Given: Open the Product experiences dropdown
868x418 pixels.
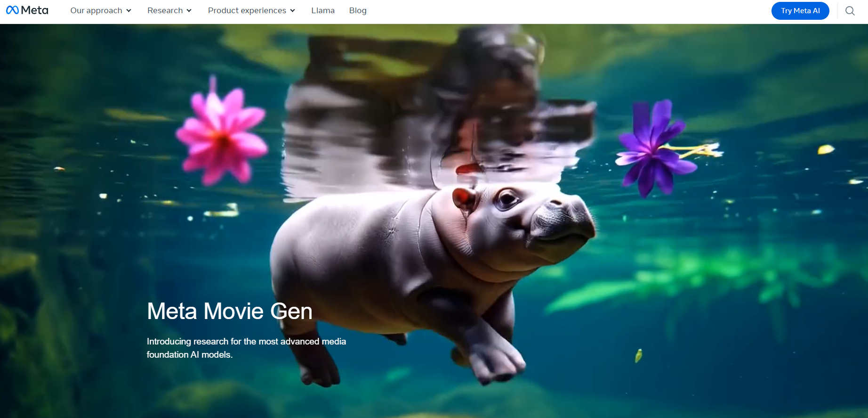Looking at the screenshot, I should [251, 10].
